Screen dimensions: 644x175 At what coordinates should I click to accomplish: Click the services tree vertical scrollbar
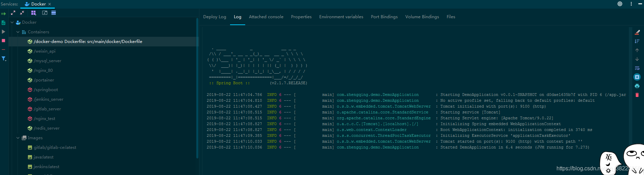pos(197,89)
